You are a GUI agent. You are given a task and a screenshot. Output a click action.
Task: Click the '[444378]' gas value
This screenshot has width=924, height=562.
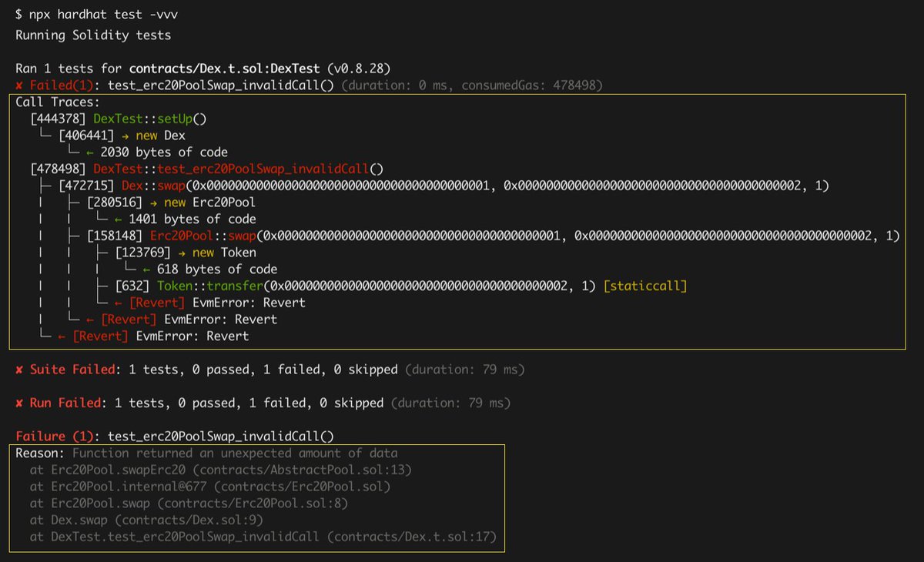click(x=58, y=119)
